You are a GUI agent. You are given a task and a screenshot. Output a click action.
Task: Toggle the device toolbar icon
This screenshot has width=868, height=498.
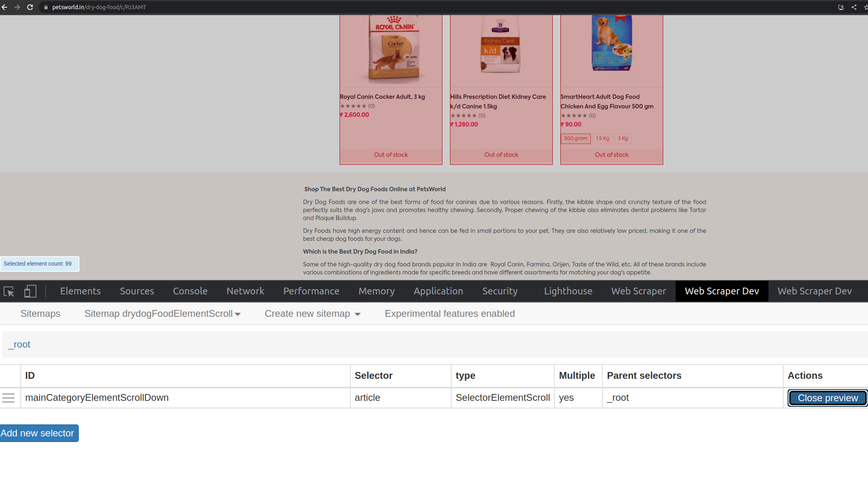point(30,291)
